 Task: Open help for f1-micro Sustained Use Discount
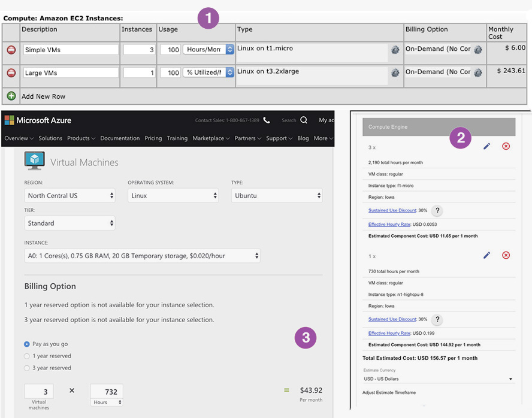pyautogui.click(x=437, y=211)
